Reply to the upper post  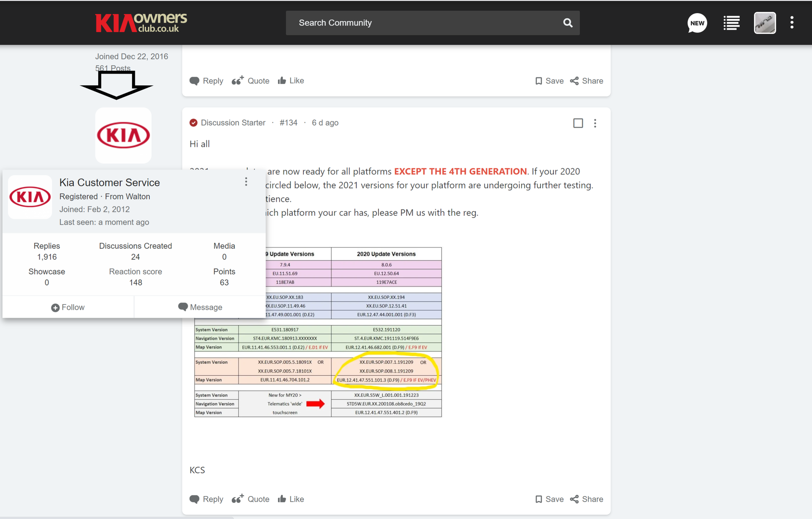click(206, 81)
